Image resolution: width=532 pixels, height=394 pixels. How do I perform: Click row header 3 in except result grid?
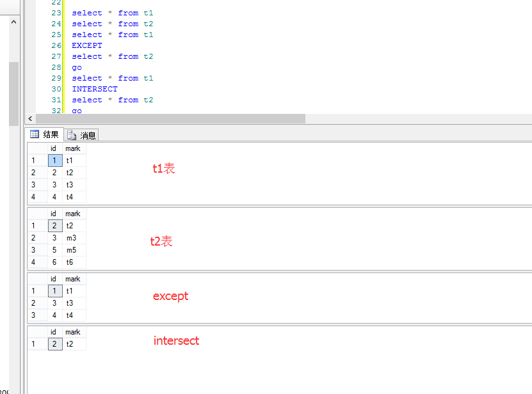(37, 315)
